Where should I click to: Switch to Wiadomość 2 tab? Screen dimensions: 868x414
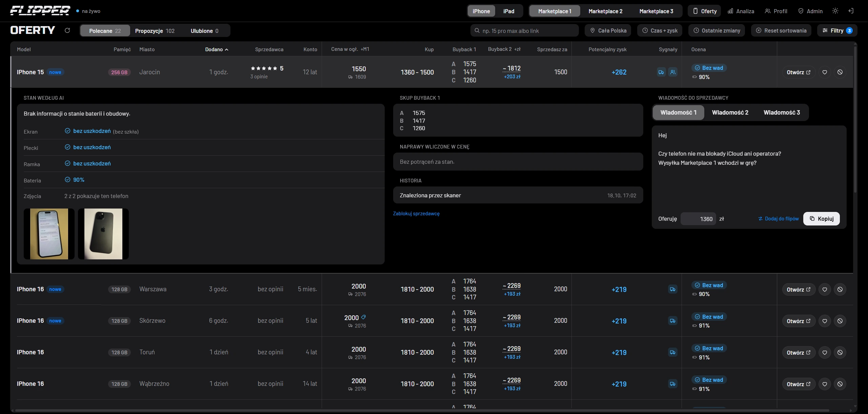[x=730, y=113]
